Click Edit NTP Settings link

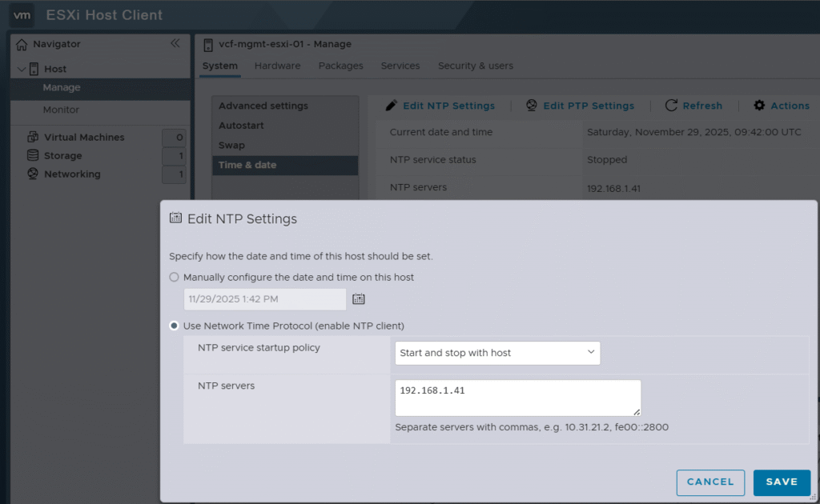point(448,106)
